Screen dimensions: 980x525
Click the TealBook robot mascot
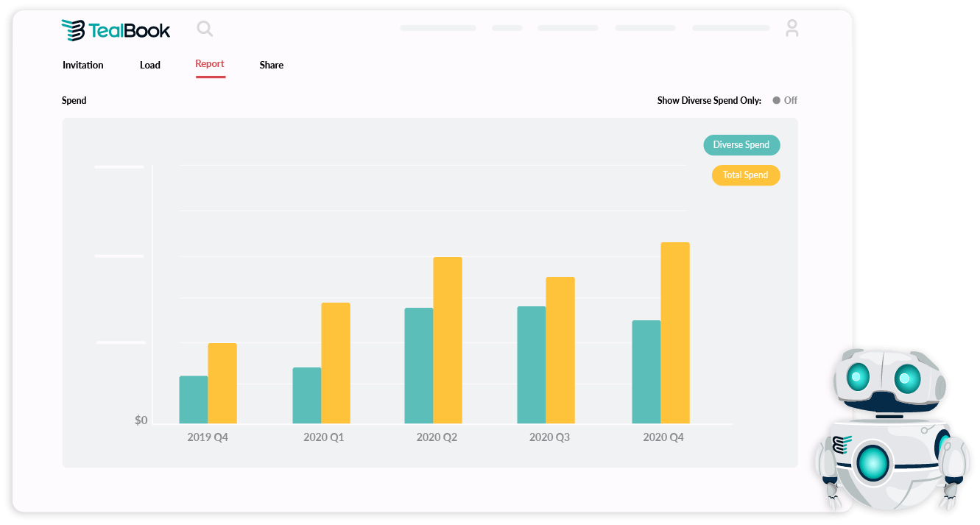point(892,429)
